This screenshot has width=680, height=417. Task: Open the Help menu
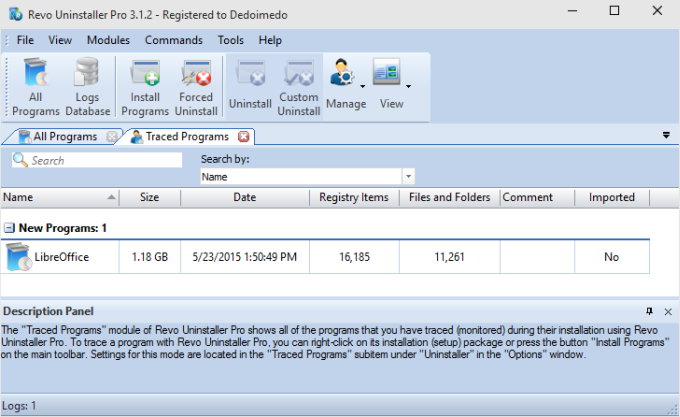click(270, 40)
